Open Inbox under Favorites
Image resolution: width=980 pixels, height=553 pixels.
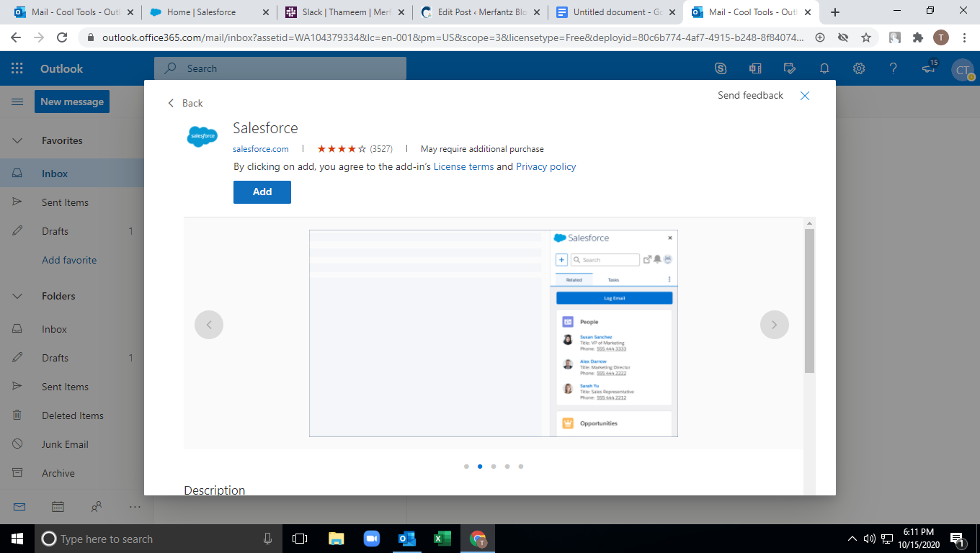(x=72, y=174)
